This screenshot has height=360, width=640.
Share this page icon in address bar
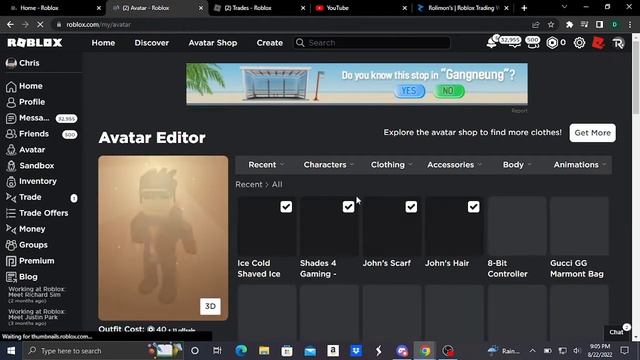coord(536,24)
